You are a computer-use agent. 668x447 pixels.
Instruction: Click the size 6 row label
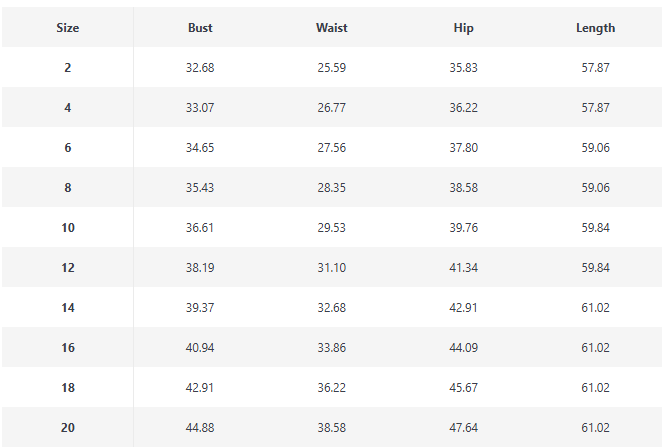click(x=68, y=148)
